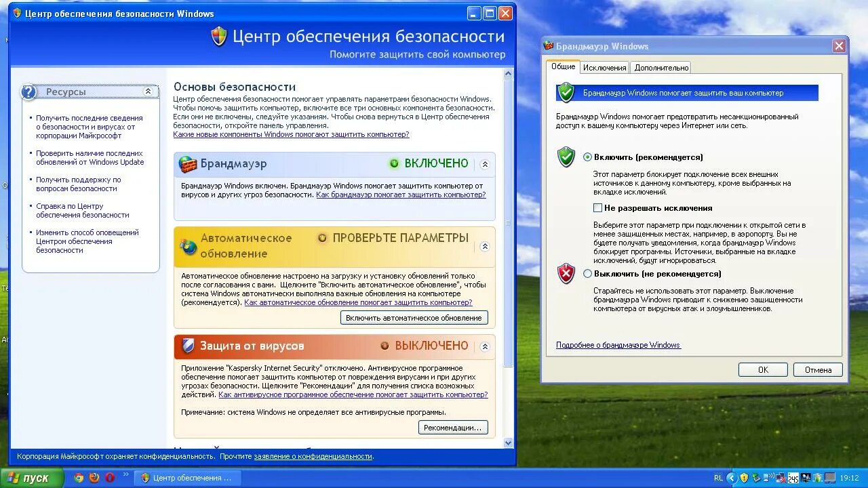Click the Virus Protection shield icon
Screen dimensions: 868x488
(188, 346)
